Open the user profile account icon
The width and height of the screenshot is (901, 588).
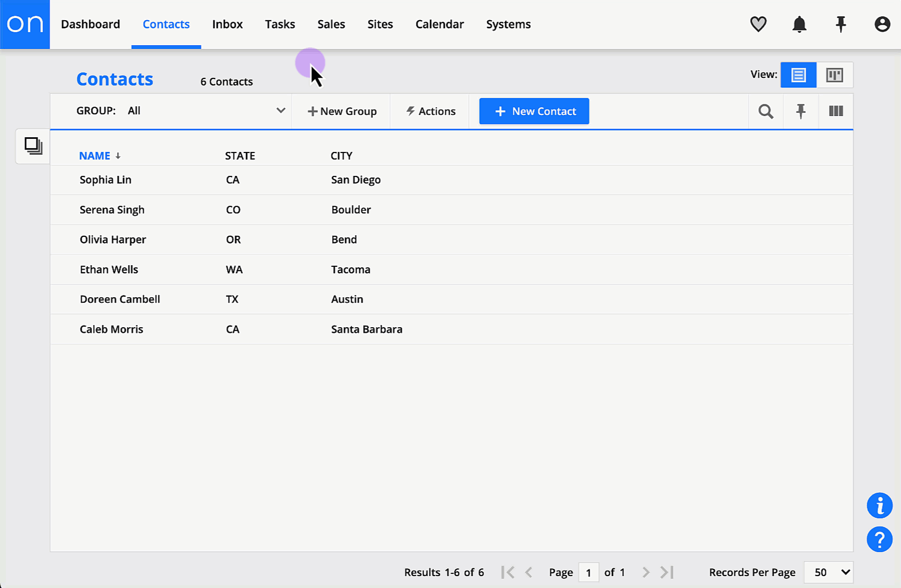tap(882, 24)
